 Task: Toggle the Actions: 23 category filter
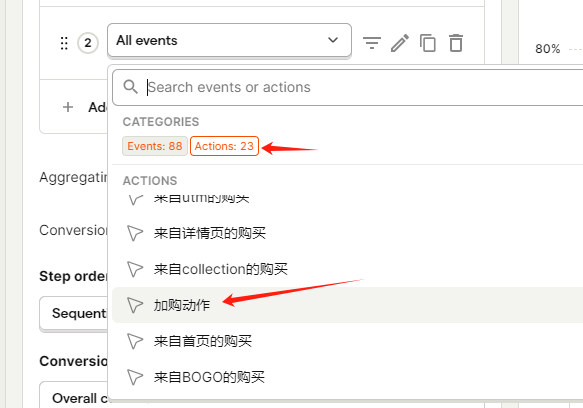224,146
